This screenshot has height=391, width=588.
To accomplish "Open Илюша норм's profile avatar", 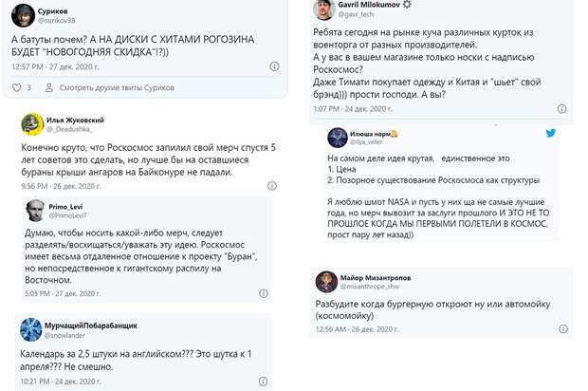I will point(338,138).
